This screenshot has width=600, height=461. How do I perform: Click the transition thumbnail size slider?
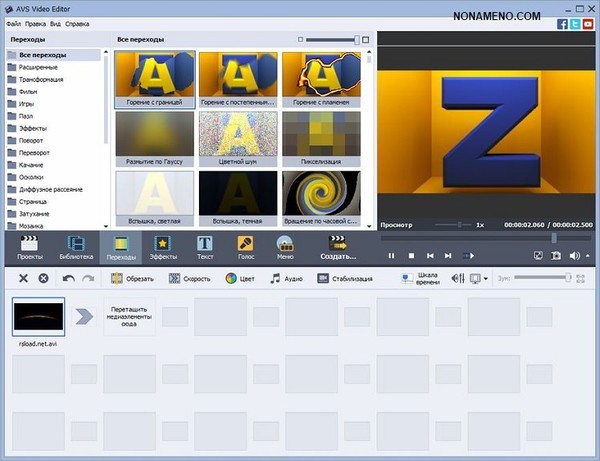tap(332, 40)
